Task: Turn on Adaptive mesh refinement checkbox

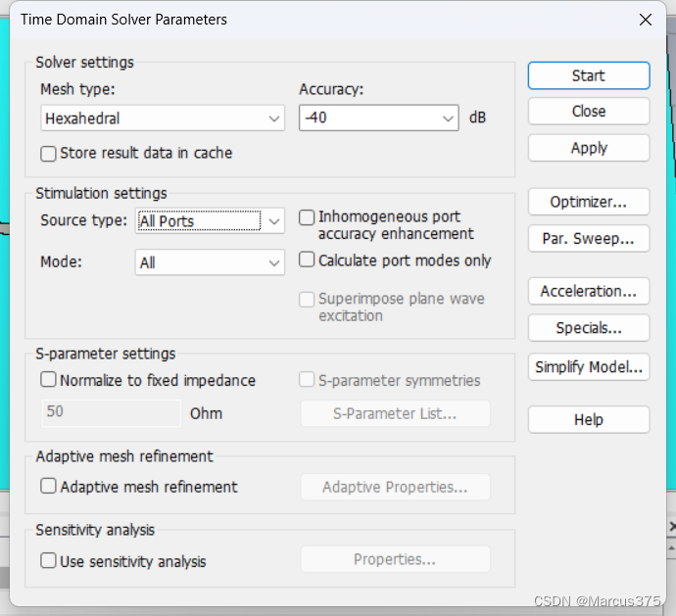Action: pos(48,486)
